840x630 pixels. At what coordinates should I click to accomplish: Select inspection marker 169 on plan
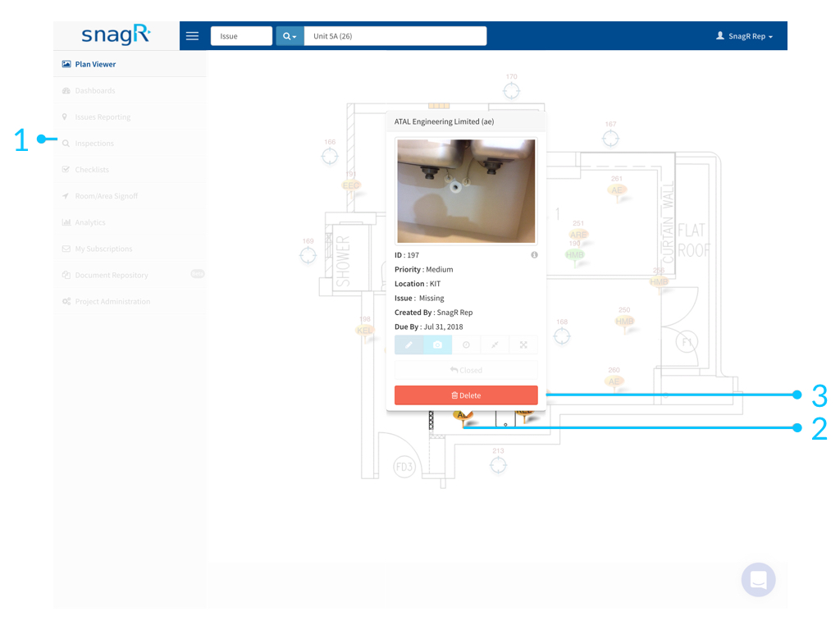coord(308,256)
